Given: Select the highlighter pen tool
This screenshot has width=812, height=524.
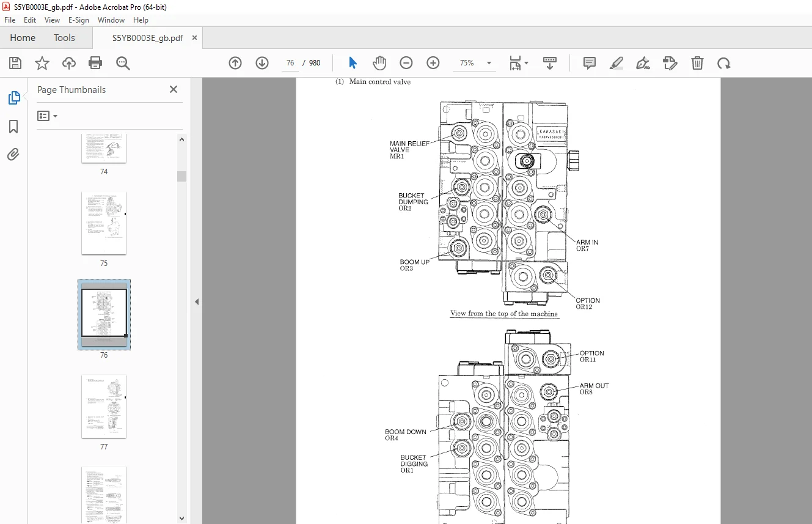Looking at the screenshot, I should pos(616,63).
